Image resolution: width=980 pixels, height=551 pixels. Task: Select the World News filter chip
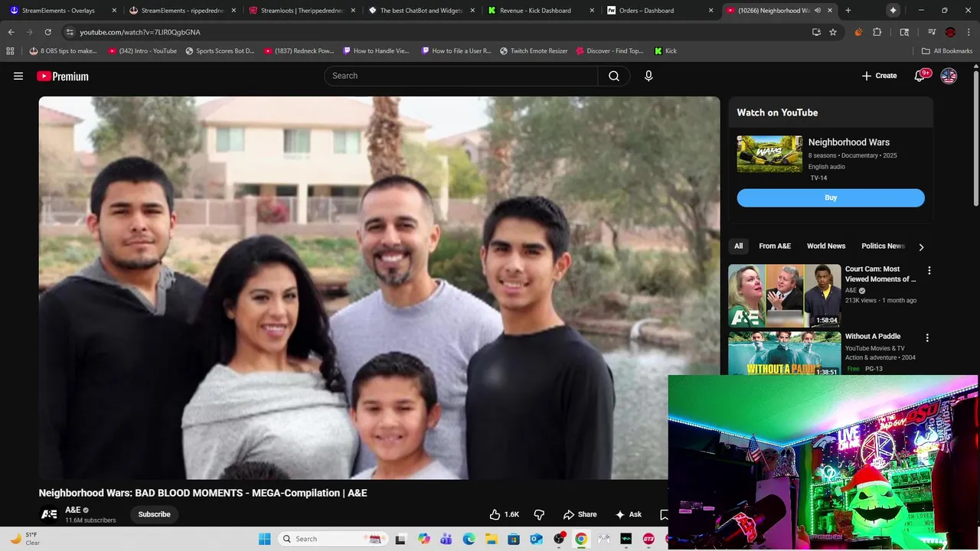pos(826,246)
